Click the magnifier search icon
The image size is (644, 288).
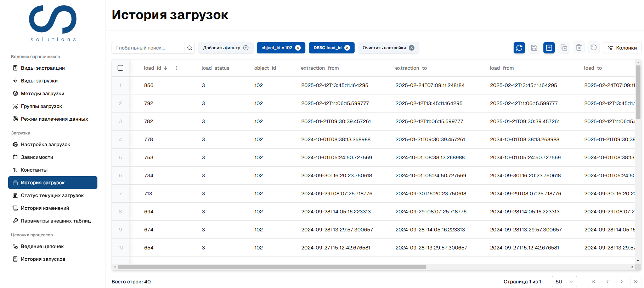(x=190, y=48)
